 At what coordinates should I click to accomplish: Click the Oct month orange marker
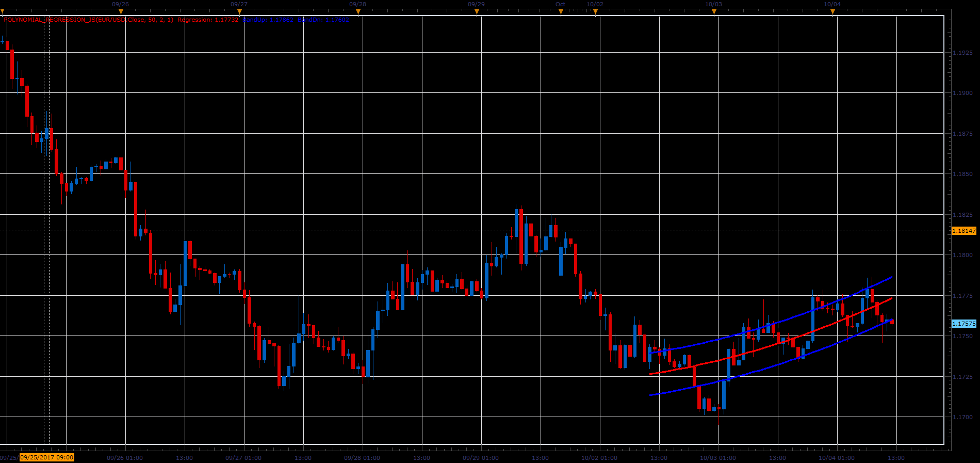click(x=561, y=11)
